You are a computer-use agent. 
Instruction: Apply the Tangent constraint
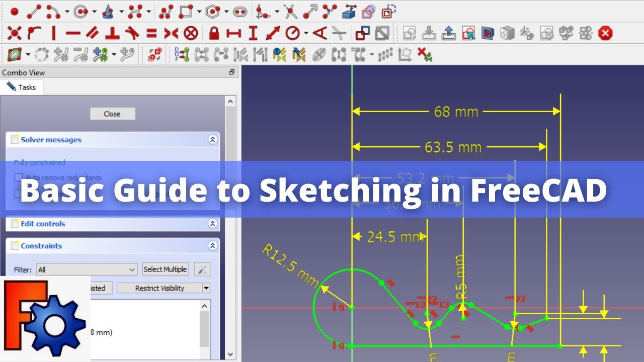tap(132, 34)
